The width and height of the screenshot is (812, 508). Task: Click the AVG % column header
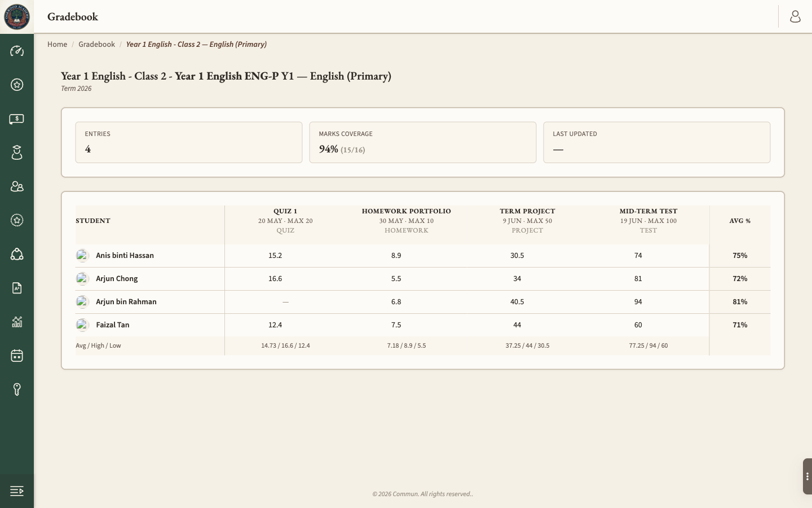740,221
